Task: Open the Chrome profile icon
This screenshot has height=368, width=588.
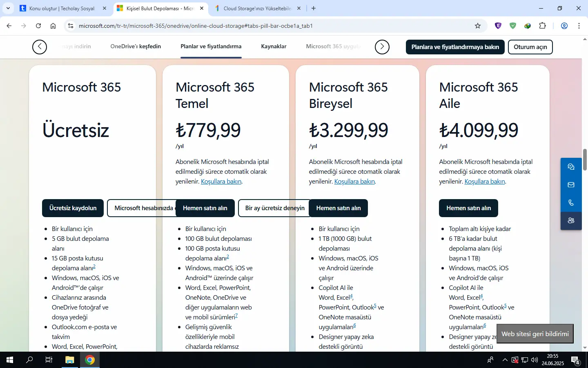Action: point(564,26)
